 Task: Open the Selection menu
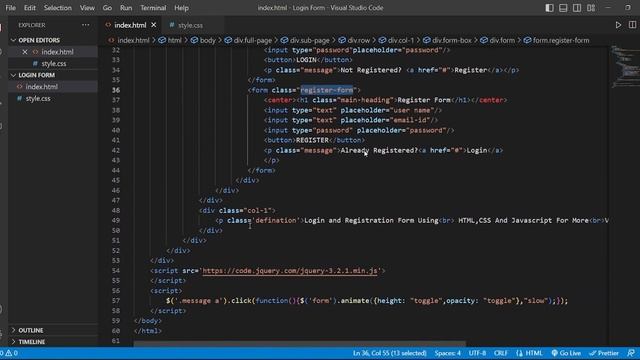tap(58, 8)
